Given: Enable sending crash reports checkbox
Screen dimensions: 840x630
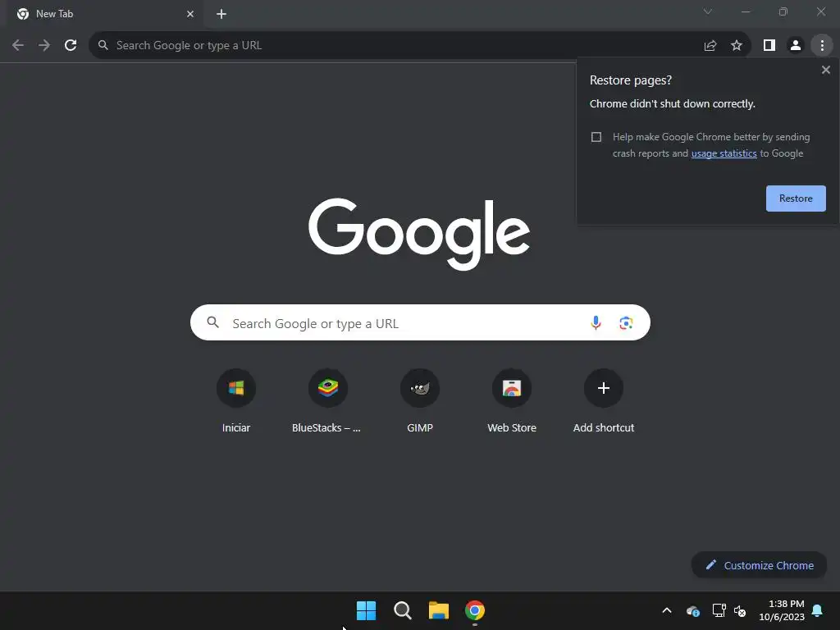Looking at the screenshot, I should (x=596, y=137).
